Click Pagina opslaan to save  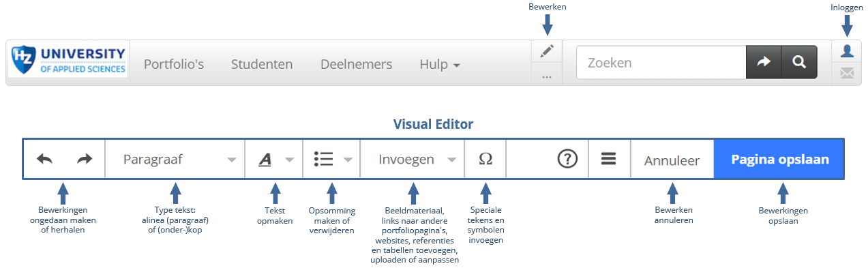779,159
